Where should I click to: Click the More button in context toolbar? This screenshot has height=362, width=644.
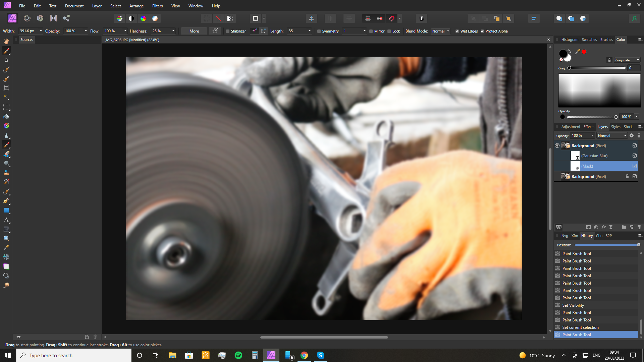pos(194,31)
